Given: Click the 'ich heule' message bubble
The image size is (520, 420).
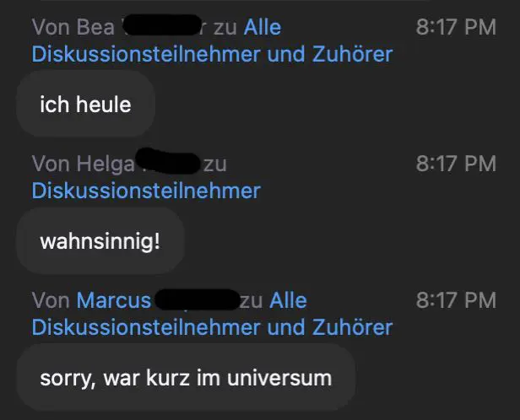Looking at the screenshot, I should click(x=86, y=104).
